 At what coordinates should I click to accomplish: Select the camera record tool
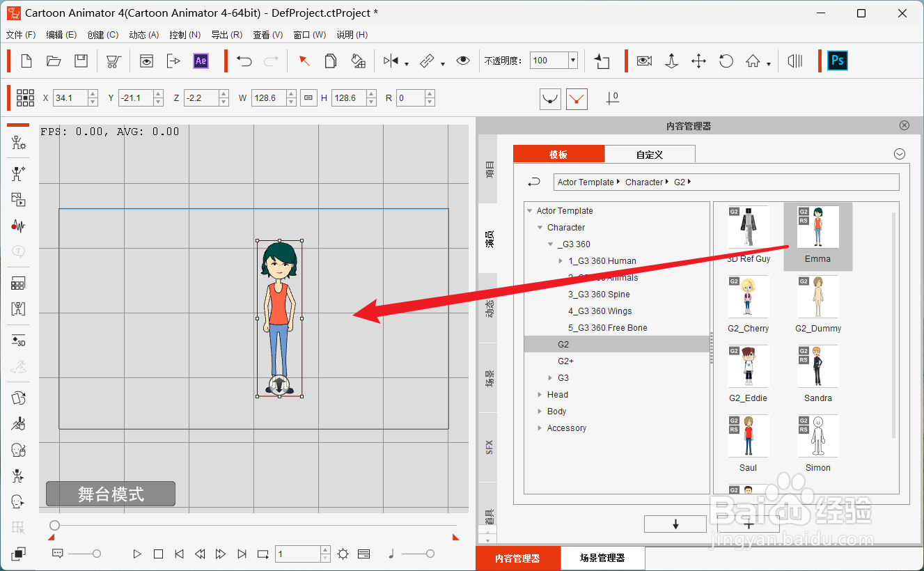(x=644, y=61)
